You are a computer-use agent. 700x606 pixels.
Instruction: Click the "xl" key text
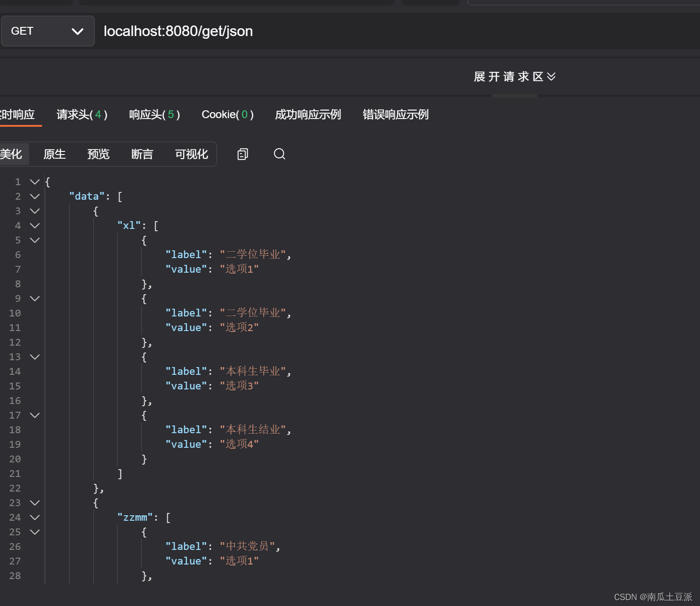[x=129, y=226]
